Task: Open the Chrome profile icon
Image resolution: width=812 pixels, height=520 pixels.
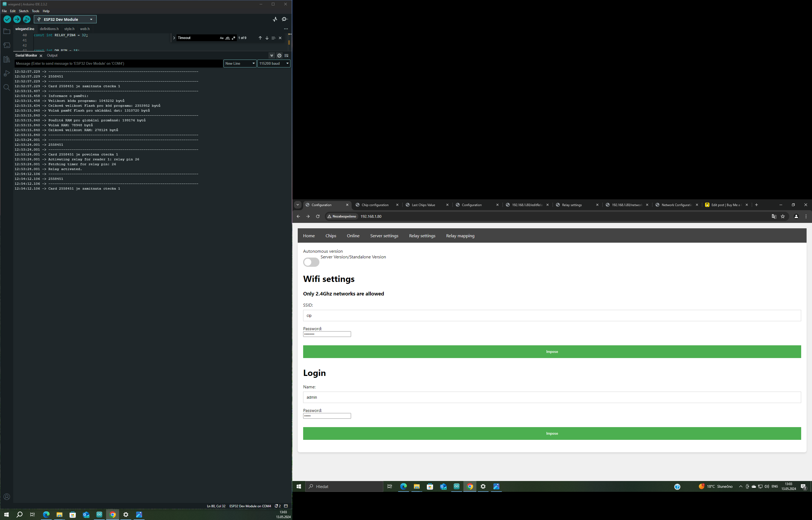Action: click(x=796, y=216)
